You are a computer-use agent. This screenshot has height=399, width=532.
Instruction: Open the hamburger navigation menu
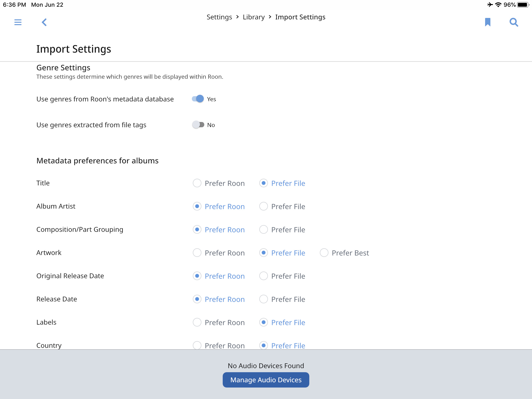coord(18,22)
